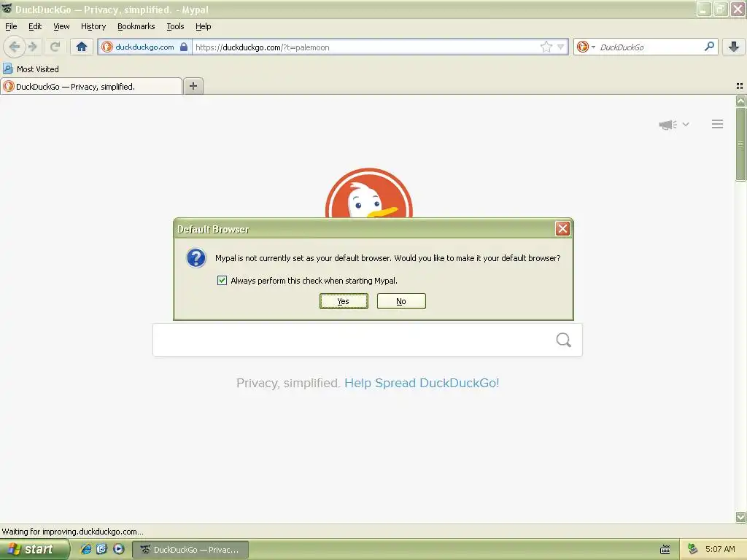Click the search bar magnifier icon
Viewport: 747px width, 560px height.
click(x=709, y=46)
